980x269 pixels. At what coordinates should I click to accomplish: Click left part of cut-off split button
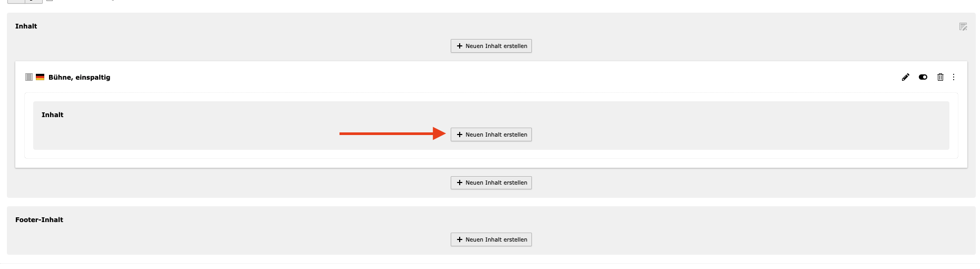point(16,2)
